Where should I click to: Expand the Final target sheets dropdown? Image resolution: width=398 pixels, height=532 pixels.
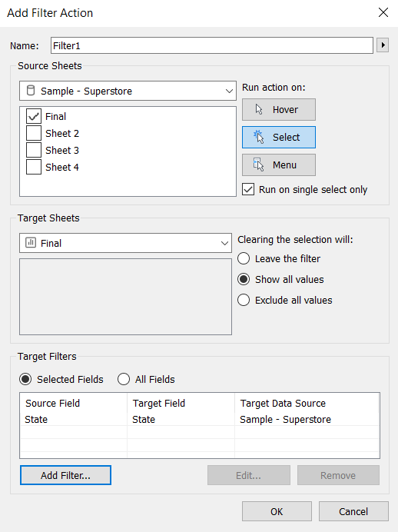click(125, 243)
